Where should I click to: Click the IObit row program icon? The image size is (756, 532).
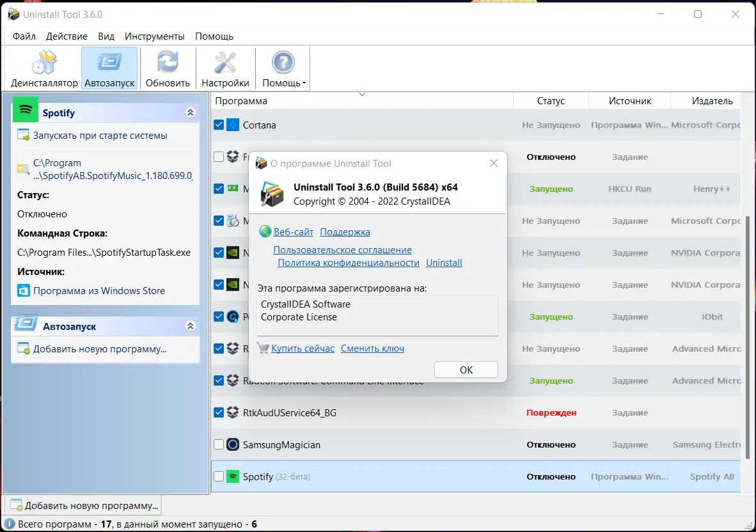pyautogui.click(x=233, y=317)
